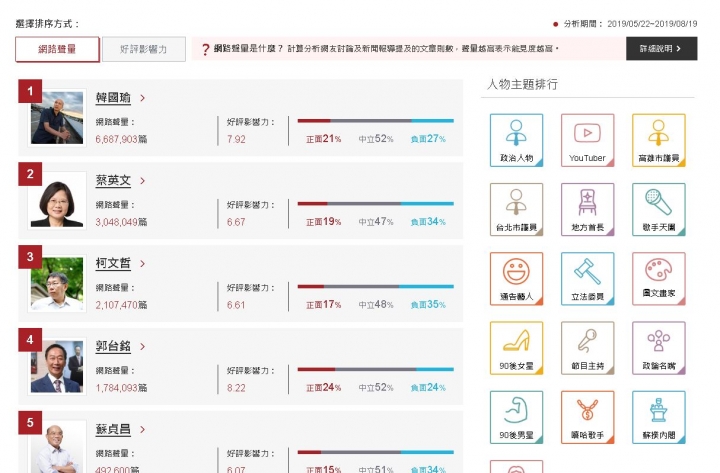Click 蘇貞昌's sentiment ratio bar
The image size is (720, 473).
[376, 452]
